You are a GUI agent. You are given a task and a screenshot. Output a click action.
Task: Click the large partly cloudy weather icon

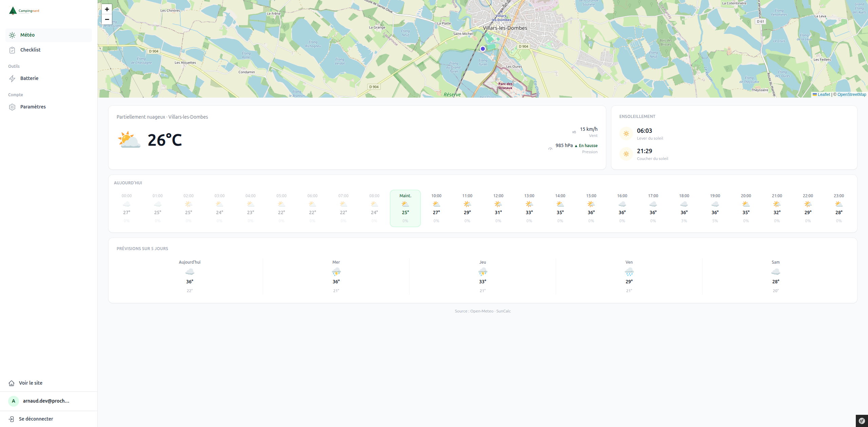point(129,140)
